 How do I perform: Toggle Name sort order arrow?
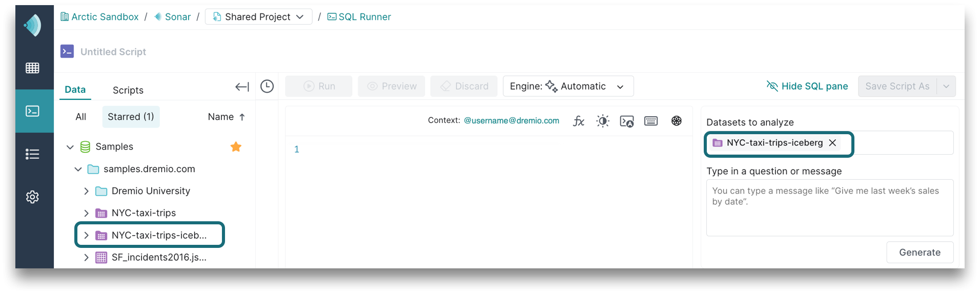point(242,117)
